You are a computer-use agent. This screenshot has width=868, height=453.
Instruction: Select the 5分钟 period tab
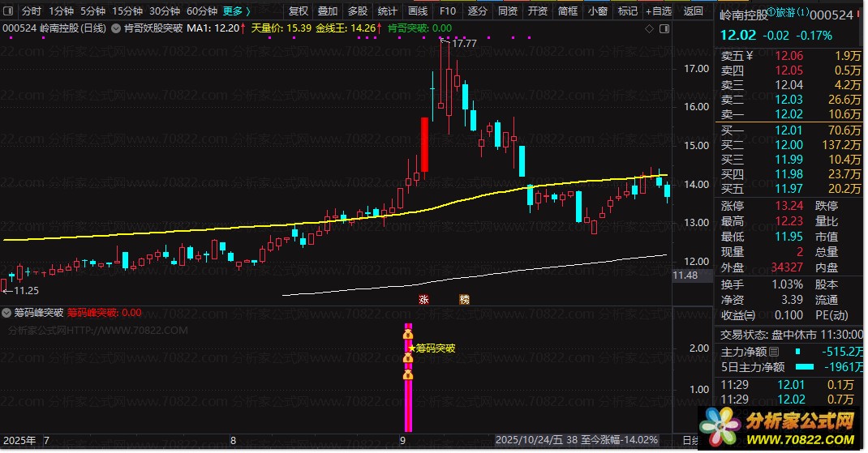tap(92, 11)
